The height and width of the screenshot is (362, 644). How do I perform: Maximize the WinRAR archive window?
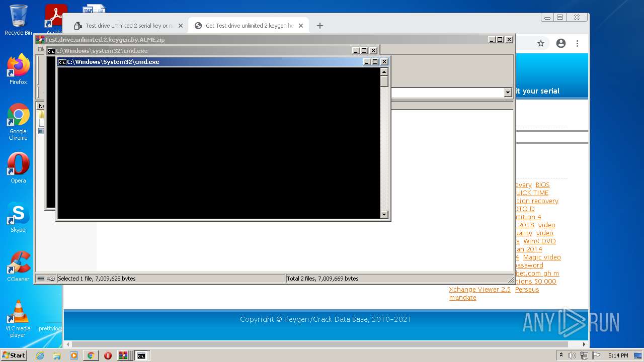click(500, 40)
